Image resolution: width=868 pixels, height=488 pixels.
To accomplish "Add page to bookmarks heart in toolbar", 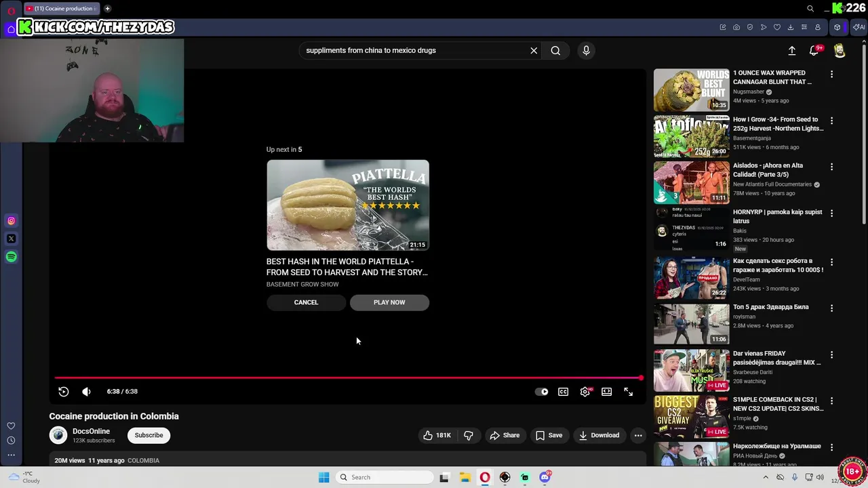I will point(777,27).
